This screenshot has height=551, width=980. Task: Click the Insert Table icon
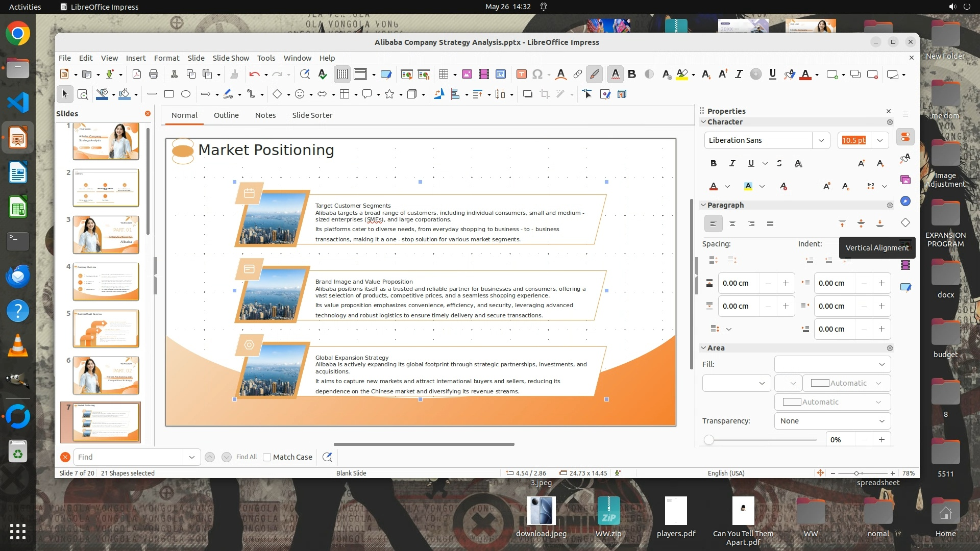(443, 74)
